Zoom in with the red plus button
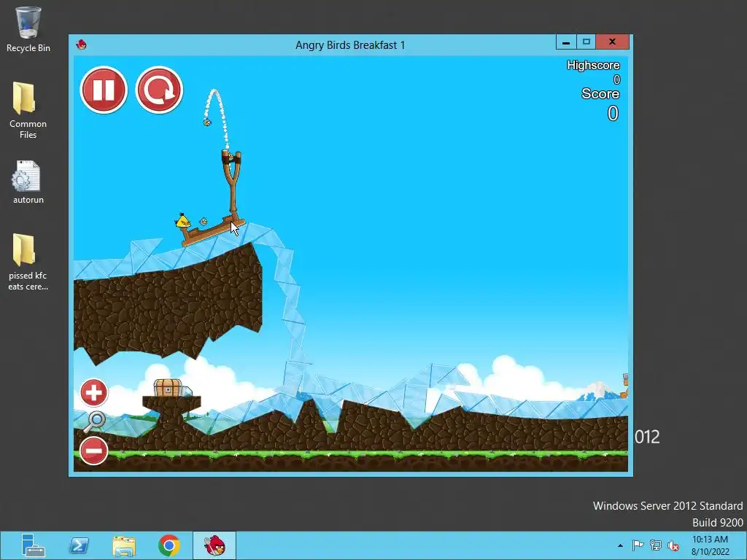The width and height of the screenshot is (747, 560). pyautogui.click(x=93, y=393)
